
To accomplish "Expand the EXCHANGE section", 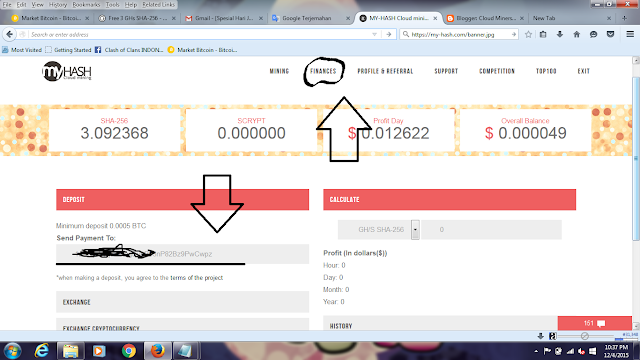I will tap(182, 302).
